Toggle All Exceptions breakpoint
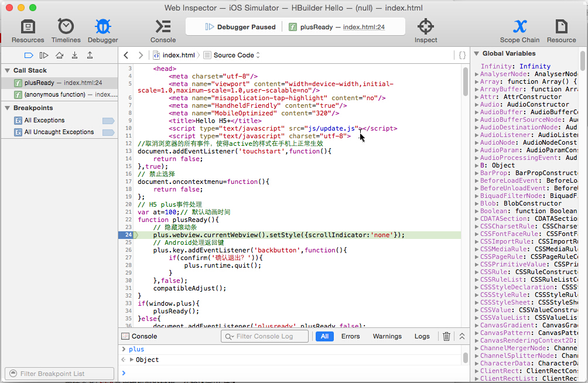588x383 pixels. click(x=108, y=121)
